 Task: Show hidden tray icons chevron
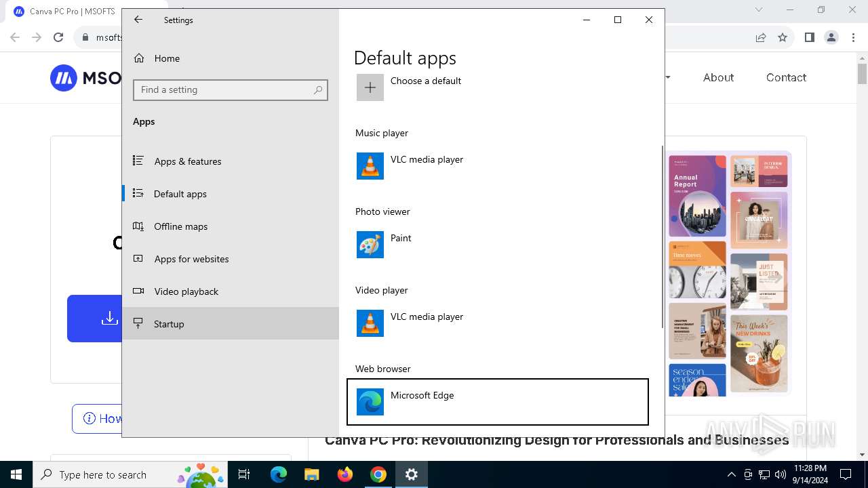[731, 474]
